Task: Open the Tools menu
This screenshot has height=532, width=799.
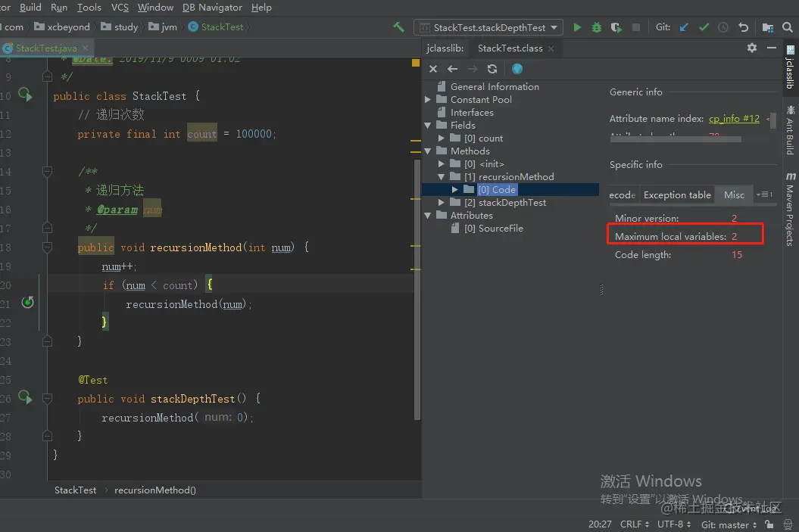Action: (89, 7)
